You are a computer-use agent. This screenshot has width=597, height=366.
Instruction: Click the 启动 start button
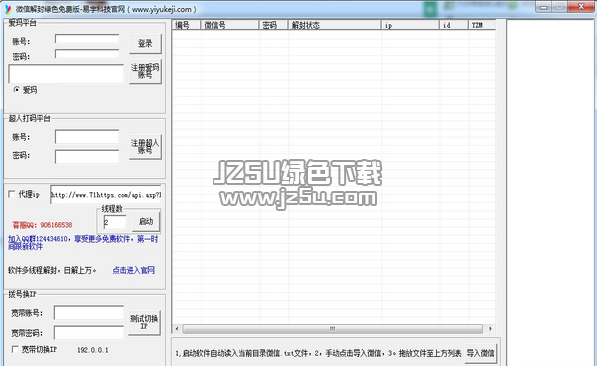pos(146,221)
